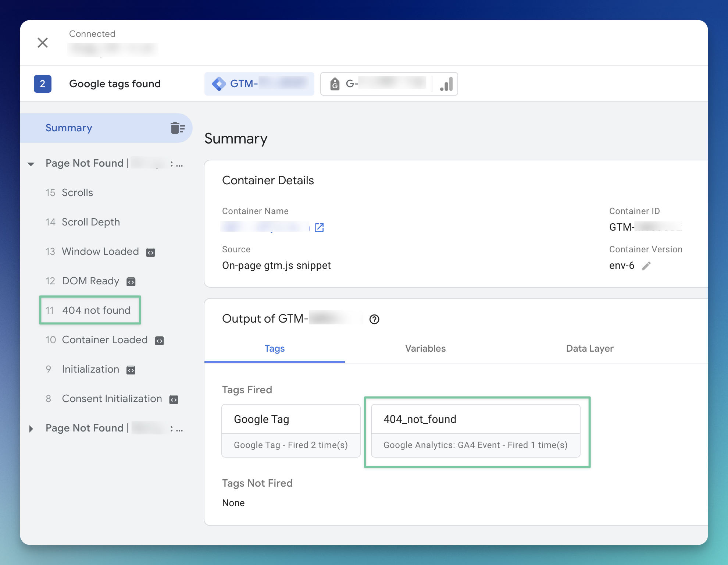728x565 pixels.
Task: Click help icon next to Output heading
Action: [374, 319]
